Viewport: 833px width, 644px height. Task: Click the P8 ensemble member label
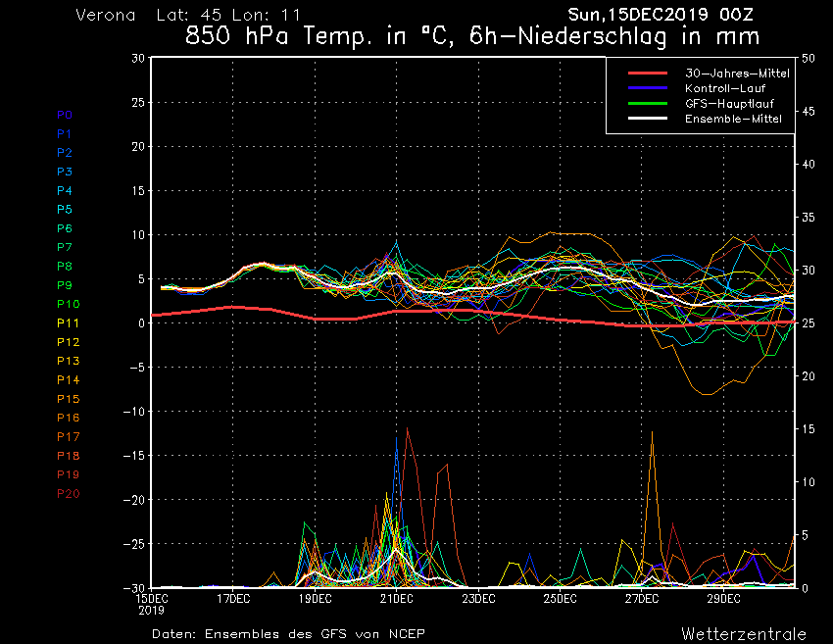point(65,267)
